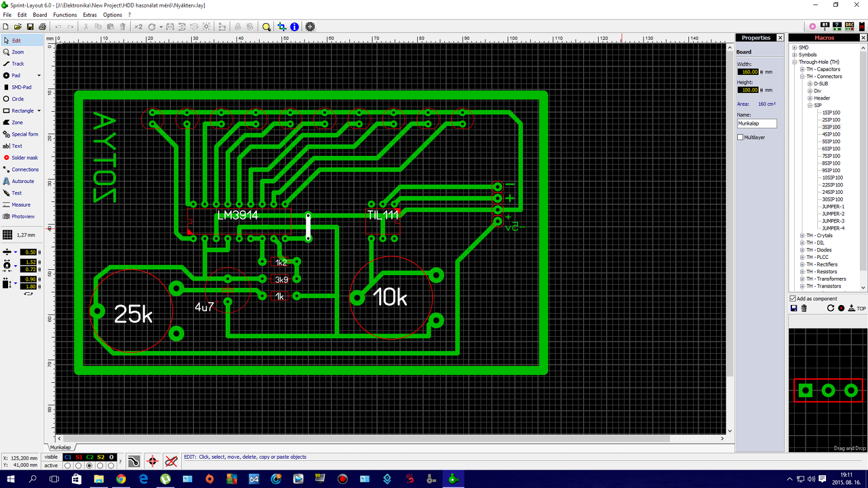The height and width of the screenshot is (488, 868).
Task: Select the Zone tool
Action: click(x=20, y=123)
